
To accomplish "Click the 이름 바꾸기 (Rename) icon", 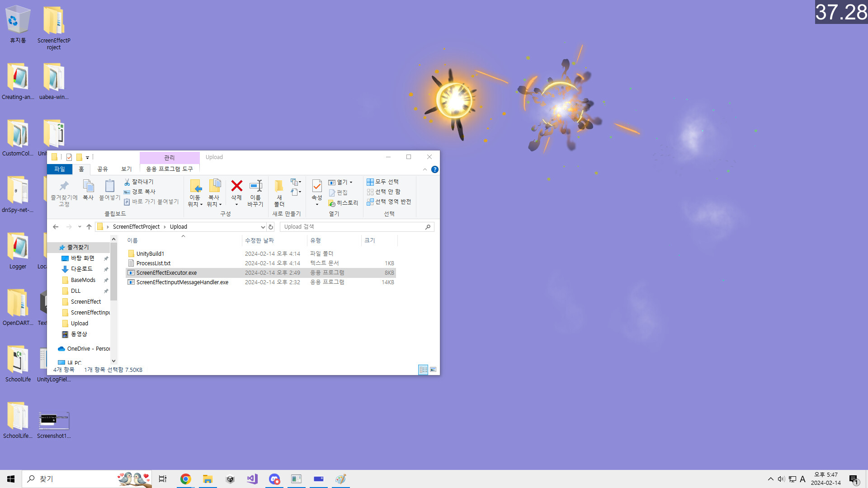I will [x=255, y=192].
